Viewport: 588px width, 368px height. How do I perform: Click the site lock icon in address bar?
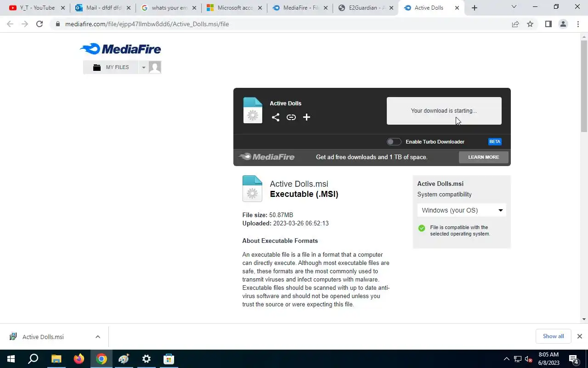57,24
